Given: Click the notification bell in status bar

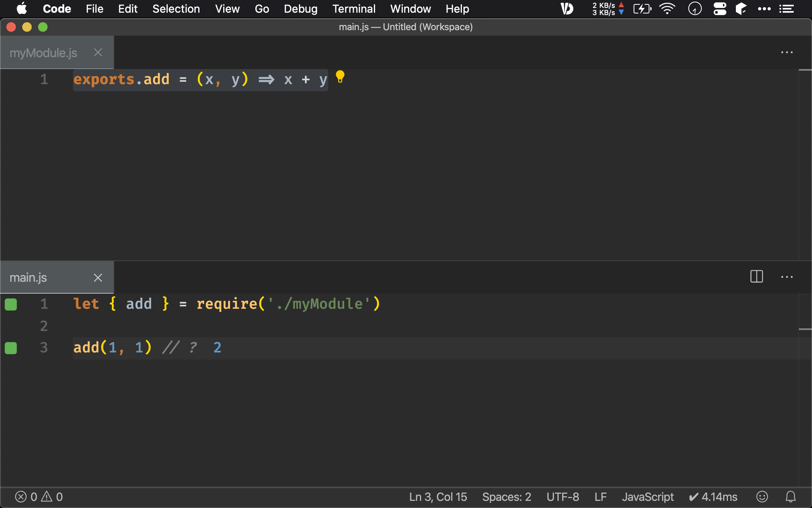Looking at the screenshot, I should pyautogui.click(x=791, y=496).
